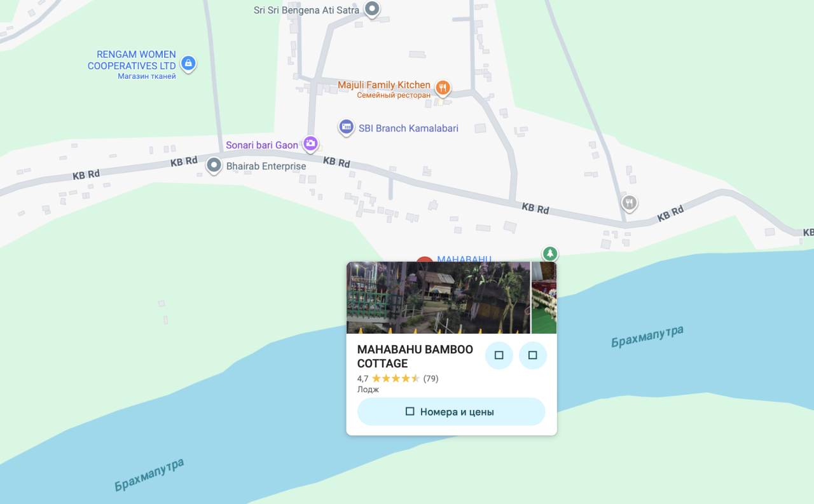Open the Номера и цены button
814x504 pixels.
point(452,412)
